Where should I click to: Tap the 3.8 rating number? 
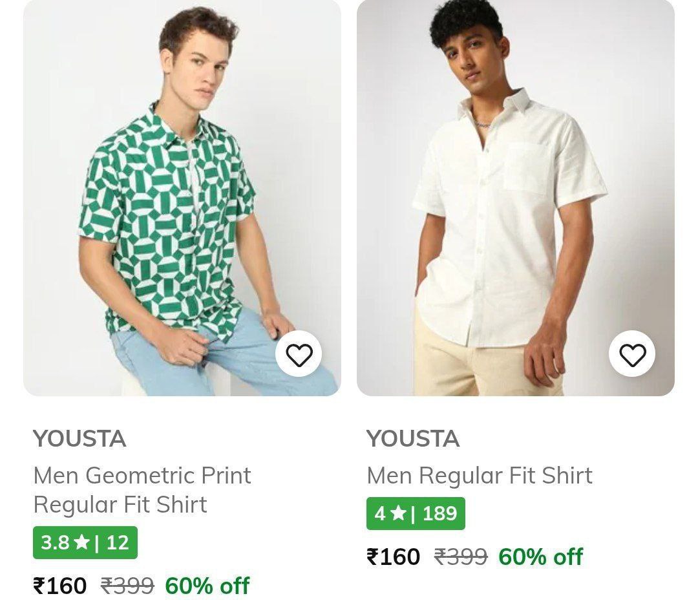pyautogui.click(x=55, y=542)
